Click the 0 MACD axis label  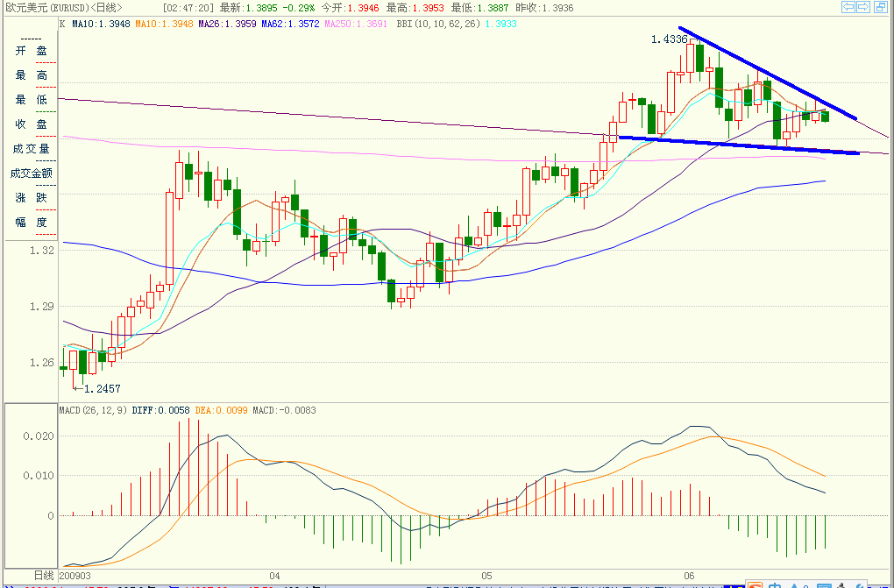tap(51, 515)
